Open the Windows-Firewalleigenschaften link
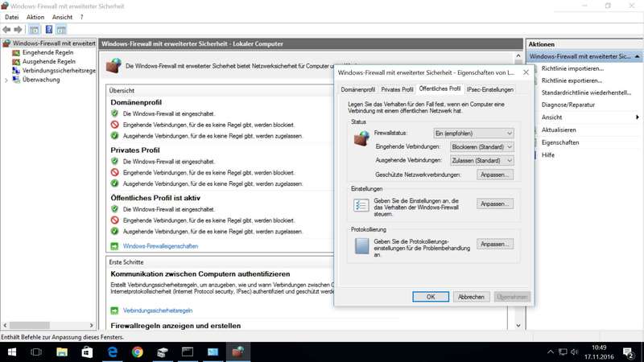Viewport: 644px width, 362px height. [x=160, y=246]
